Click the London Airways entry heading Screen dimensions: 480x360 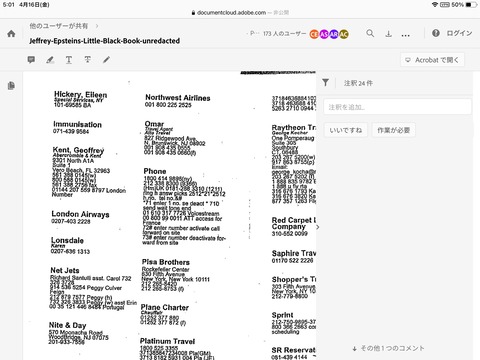click(x=80, y=214)
